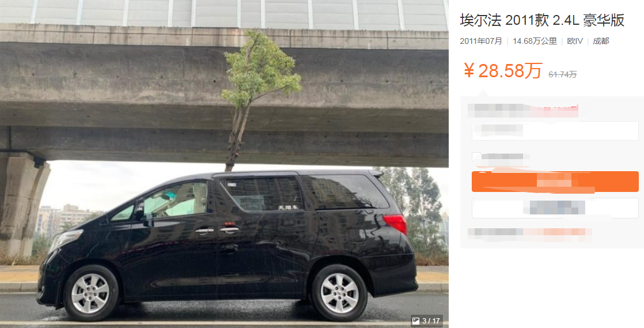This screenshot has width=644, height=328.
Task: Tick the blurred checkbox above the orange button
Action: (476, 157)
